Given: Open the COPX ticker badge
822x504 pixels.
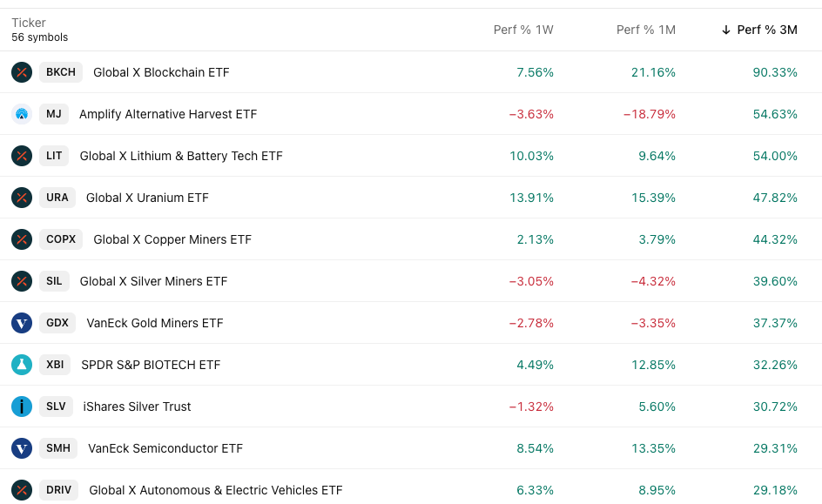Looking at the screenshot, I should pyautogui.click(x=61, y=239).
